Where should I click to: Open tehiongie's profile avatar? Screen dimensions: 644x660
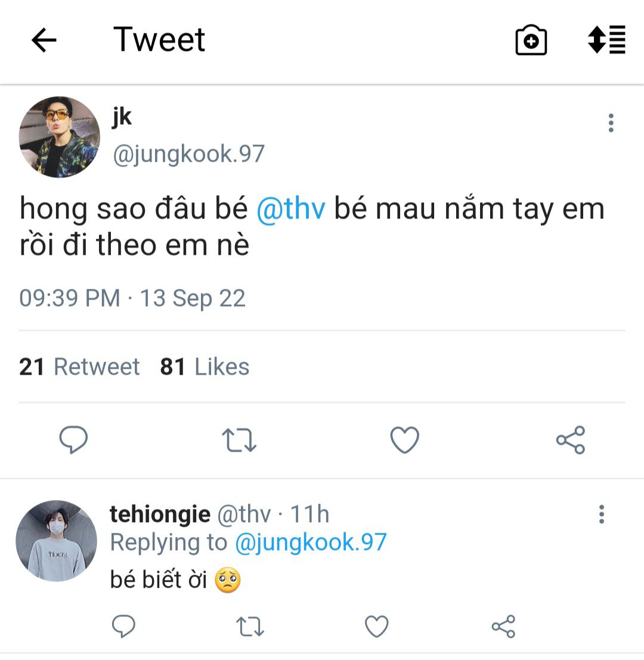[x=56, y=541]
